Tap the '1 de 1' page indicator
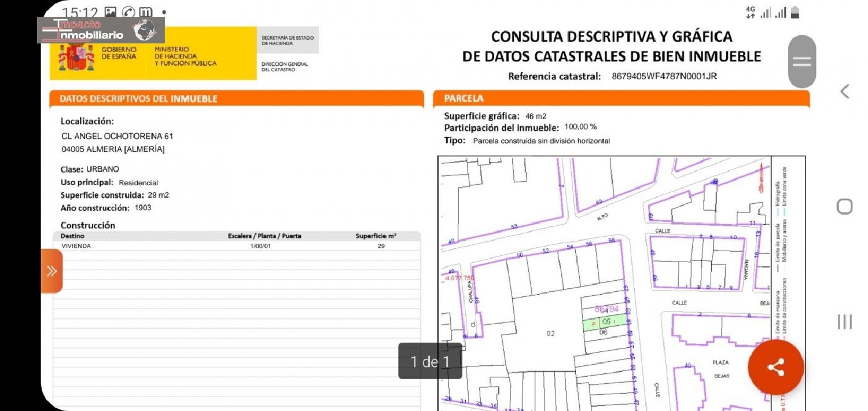The height and width of the screenshot is (411, 868). pos(430,361)
